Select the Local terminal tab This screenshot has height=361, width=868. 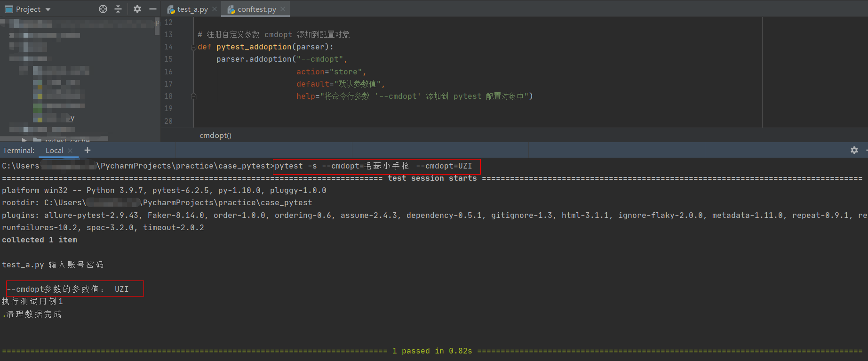(x=55, y=151)
